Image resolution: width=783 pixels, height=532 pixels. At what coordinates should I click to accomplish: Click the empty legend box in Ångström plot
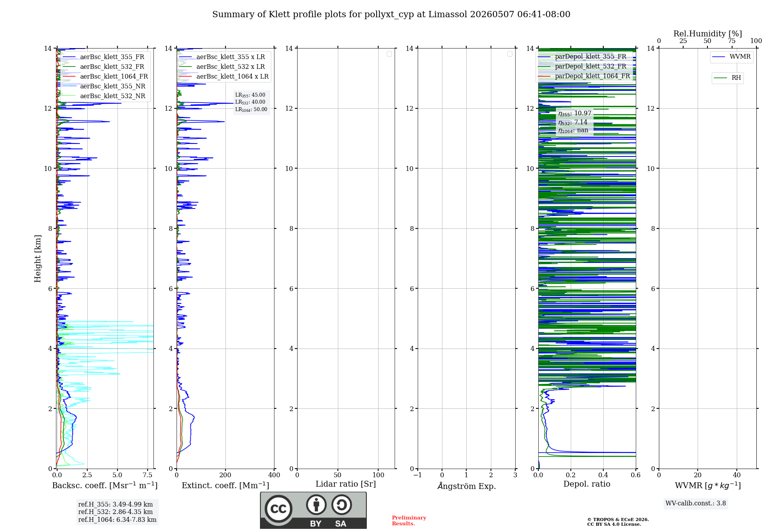tap(510, 54)
